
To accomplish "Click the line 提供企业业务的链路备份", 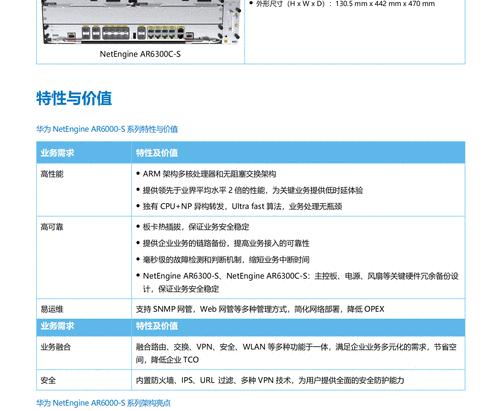I will point(226,243).
